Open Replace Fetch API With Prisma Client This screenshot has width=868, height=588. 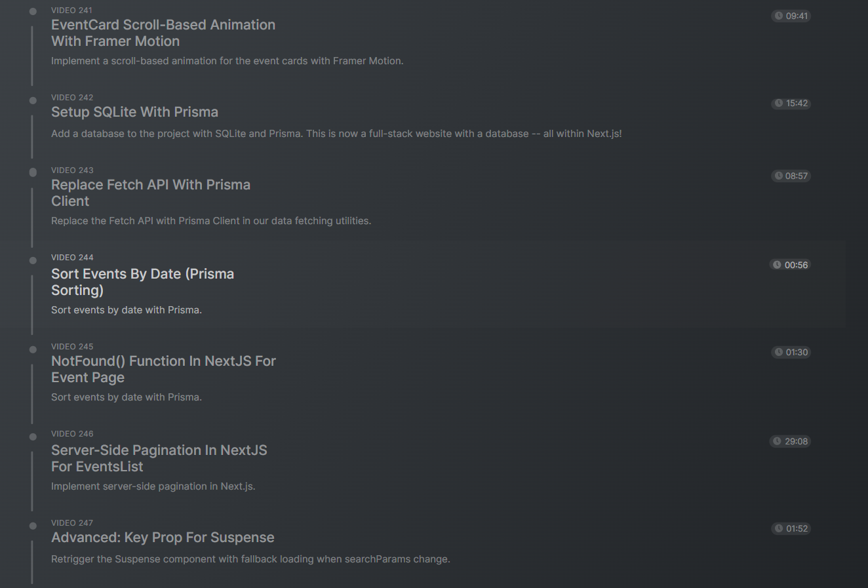coord(151,193)
